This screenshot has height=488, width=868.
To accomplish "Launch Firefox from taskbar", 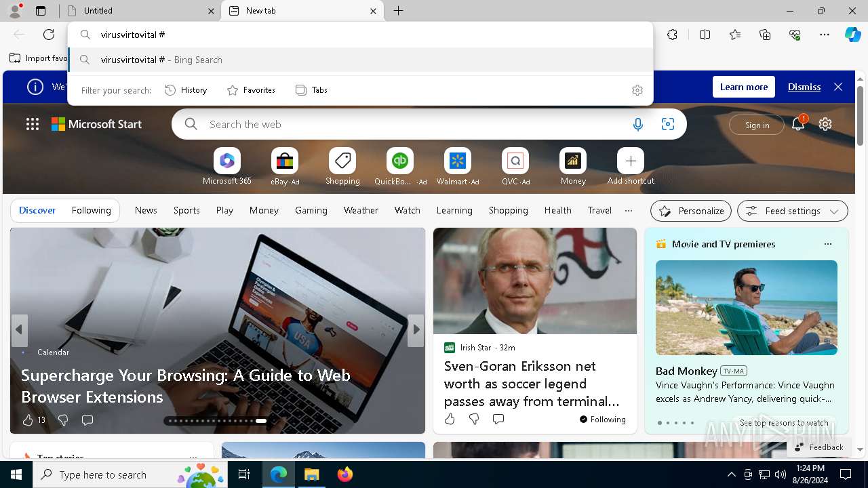I will (345, 474).
